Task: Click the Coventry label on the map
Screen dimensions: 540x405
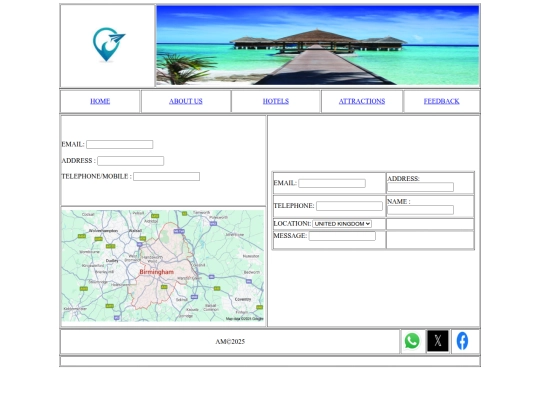Action: tap(243, 299)
